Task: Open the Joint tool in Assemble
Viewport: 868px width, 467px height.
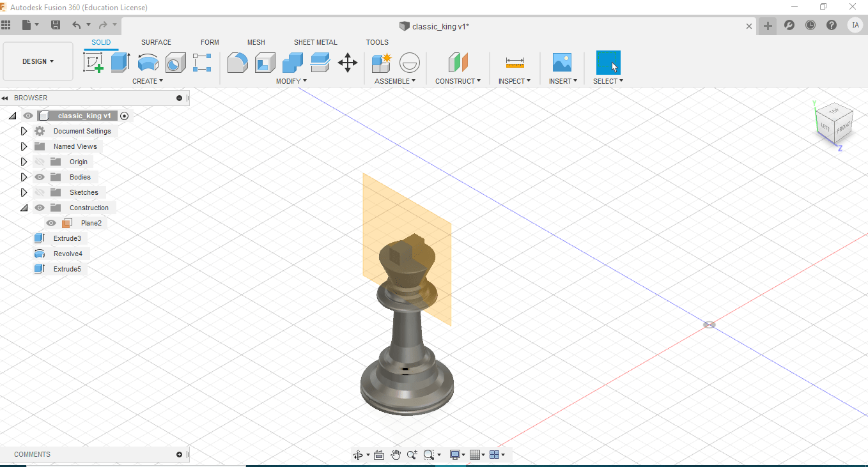Action: click(410, 63)
